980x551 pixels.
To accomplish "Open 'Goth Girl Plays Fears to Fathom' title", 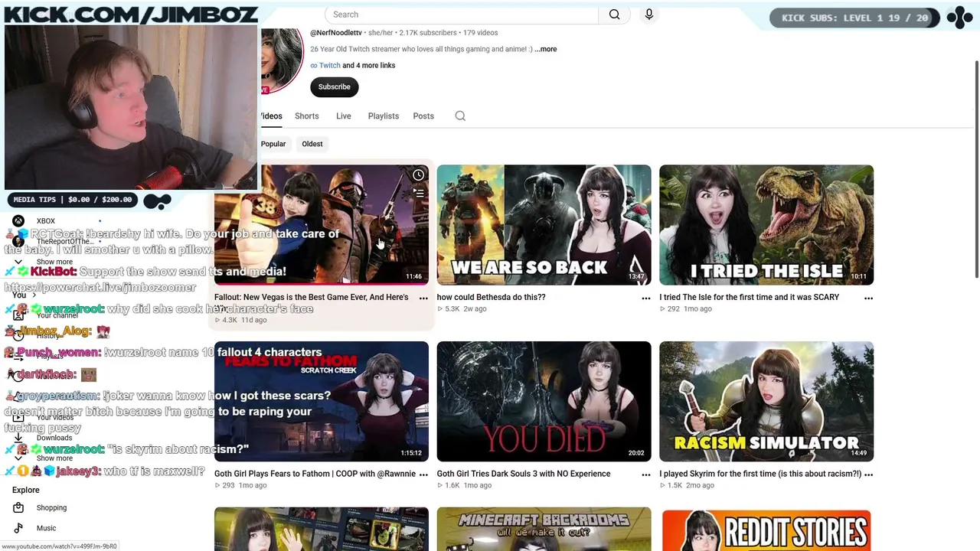I will point(315,474).
